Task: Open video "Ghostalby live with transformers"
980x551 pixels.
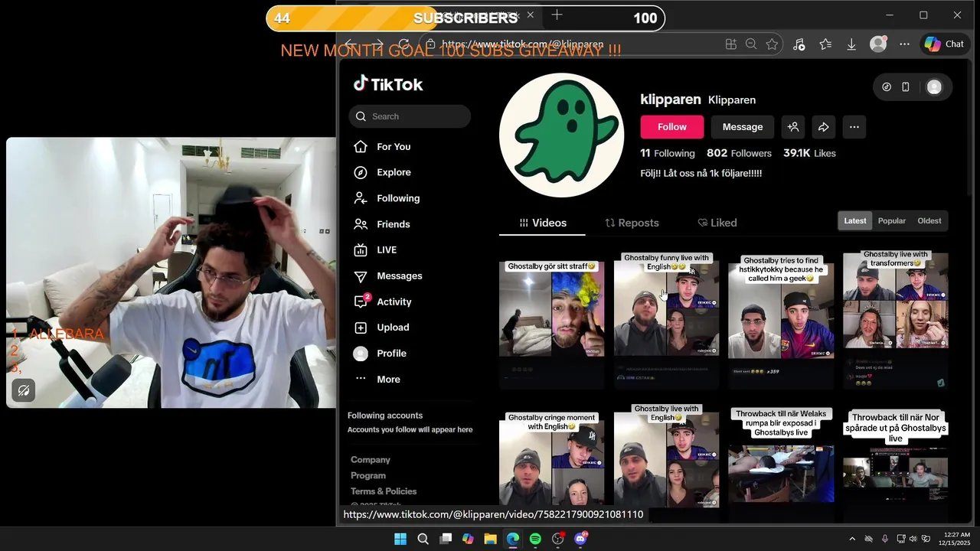Action: [x=896, y=321]
